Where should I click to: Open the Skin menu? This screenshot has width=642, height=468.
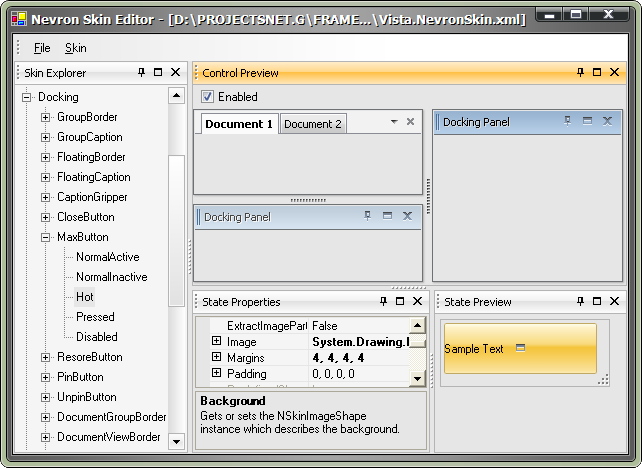click(x=76, y=48)
